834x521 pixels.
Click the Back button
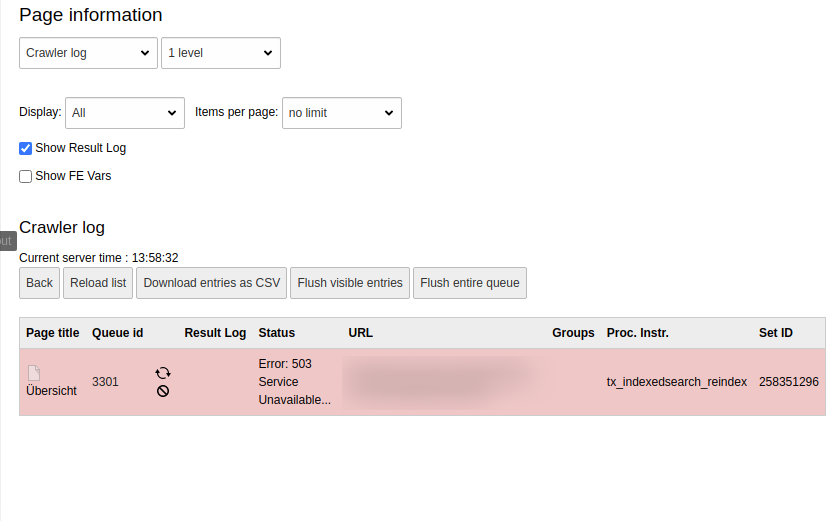pos(39,283)
